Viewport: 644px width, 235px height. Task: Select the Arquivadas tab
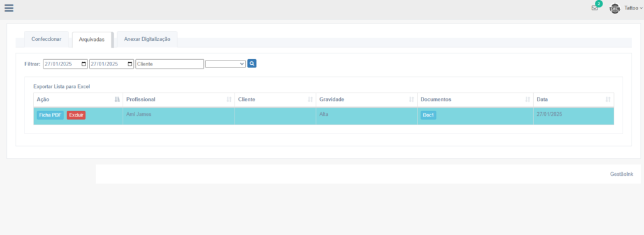click(92, 40)
